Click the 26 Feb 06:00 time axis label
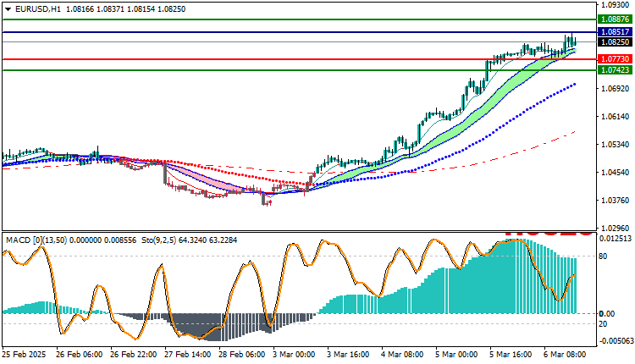 tap(79, 355)
